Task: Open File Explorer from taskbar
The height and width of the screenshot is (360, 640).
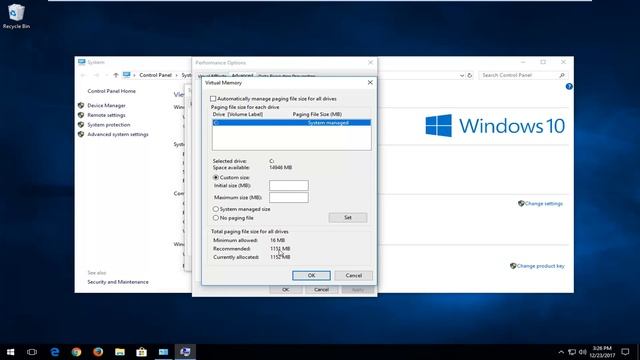Action: coord(120,352)
